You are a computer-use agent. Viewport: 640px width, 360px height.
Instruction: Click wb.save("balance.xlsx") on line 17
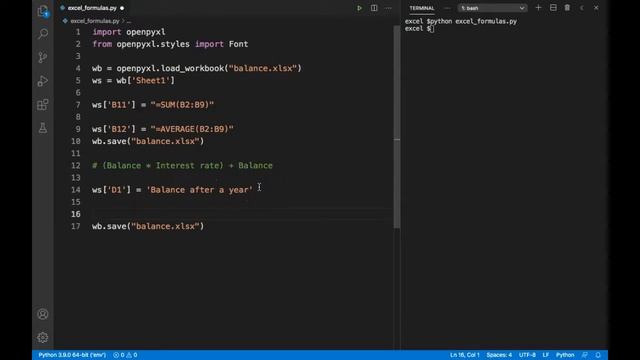pyautogui.click(x=148, y=226)
